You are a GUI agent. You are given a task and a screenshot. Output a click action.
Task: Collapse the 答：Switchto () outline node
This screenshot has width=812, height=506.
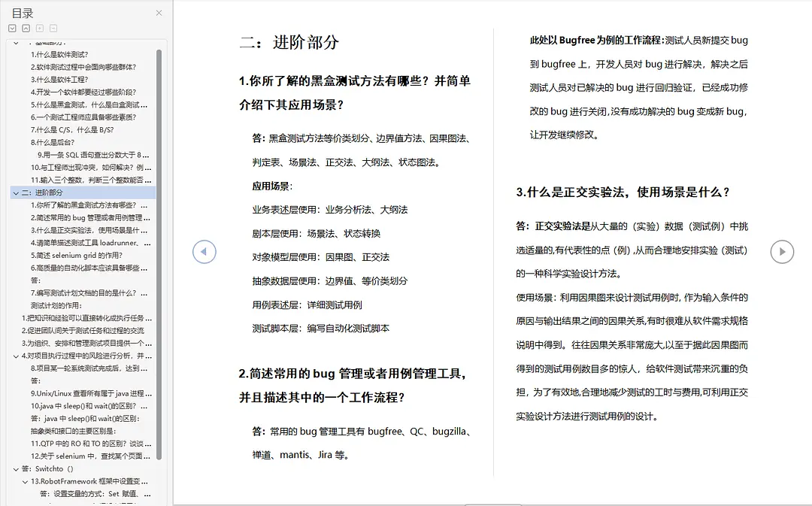[x=16, y=469]
